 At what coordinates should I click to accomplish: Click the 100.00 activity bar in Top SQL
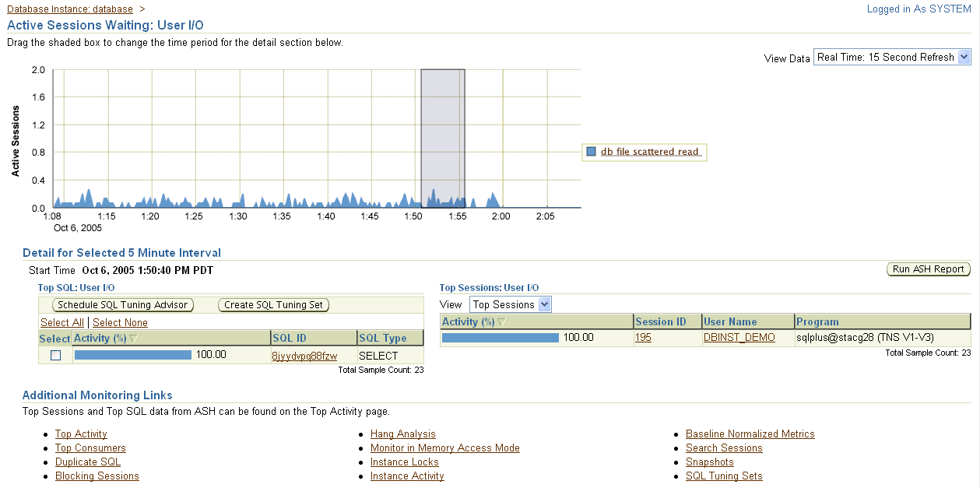click(x=132, y=354)
